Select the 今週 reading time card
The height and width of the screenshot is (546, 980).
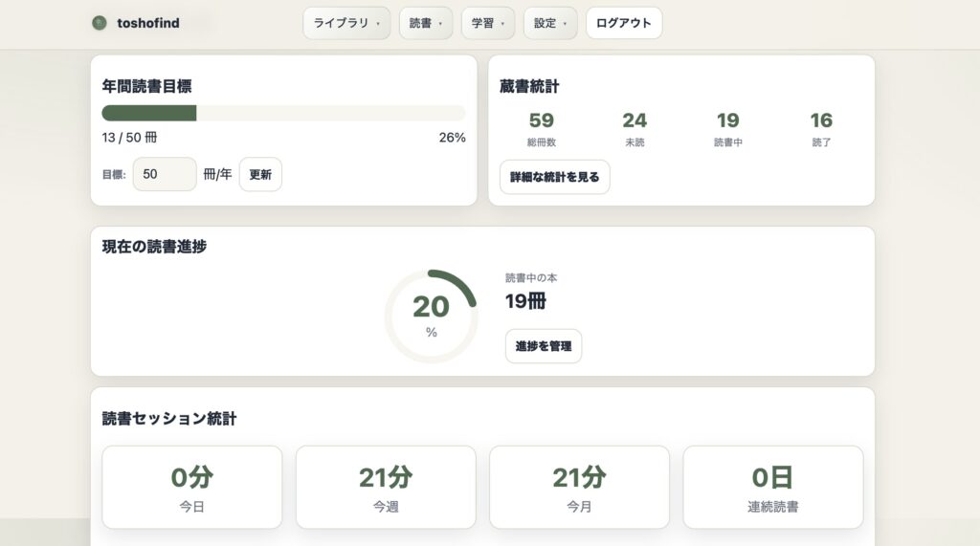pos(386,487)
